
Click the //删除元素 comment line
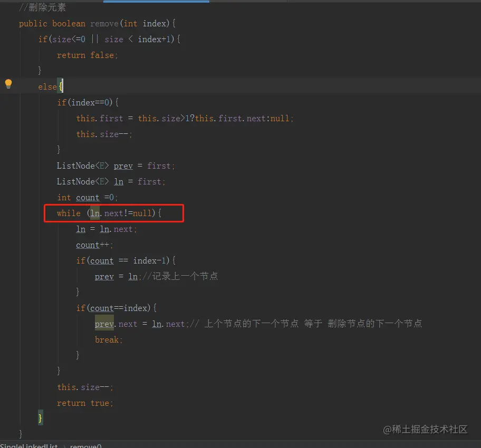tap(42, 7)
